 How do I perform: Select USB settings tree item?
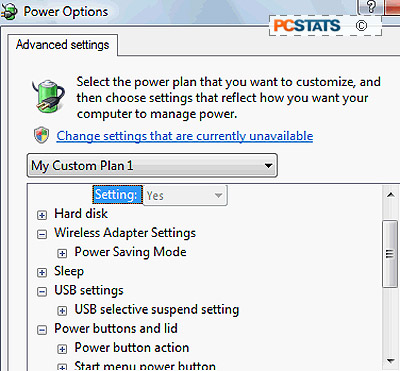[89, 290]
